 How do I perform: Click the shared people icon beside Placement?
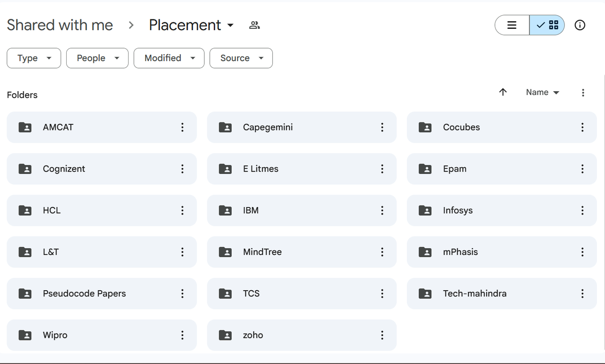click(x=254, y=25)
